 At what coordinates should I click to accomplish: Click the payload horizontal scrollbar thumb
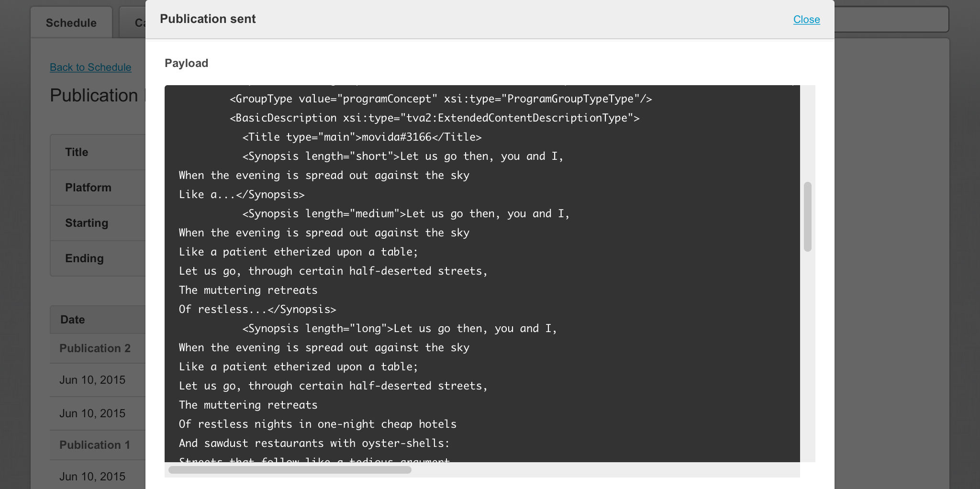pyautogui.click(x=290, y=470)
